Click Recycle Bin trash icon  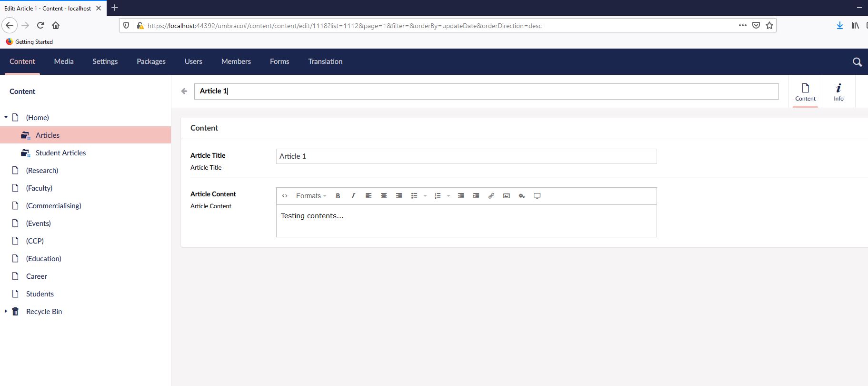tap(15, 312)
